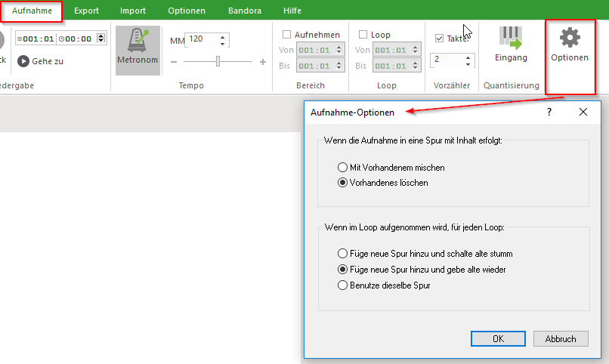
Task: Open the Export tab
Action: [x=86, y=11]
